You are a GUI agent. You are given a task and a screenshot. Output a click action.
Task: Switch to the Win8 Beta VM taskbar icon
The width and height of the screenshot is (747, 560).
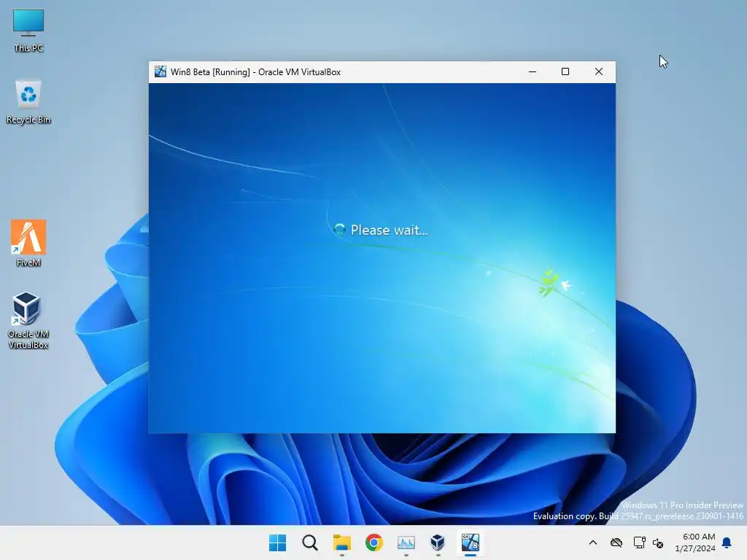click(x=471, y=542)
